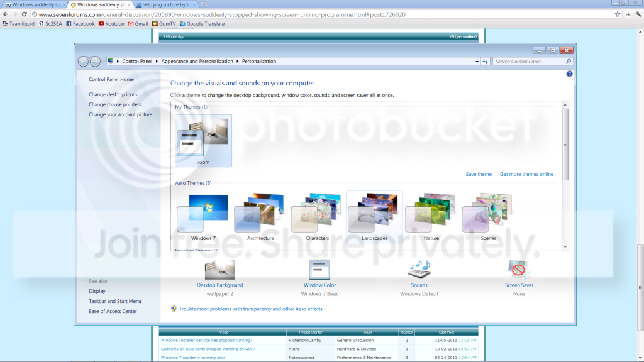The width and height of the screenshot is (644, 362).
Task: Switch to the help.png picture tab
Action: point(166,4)
